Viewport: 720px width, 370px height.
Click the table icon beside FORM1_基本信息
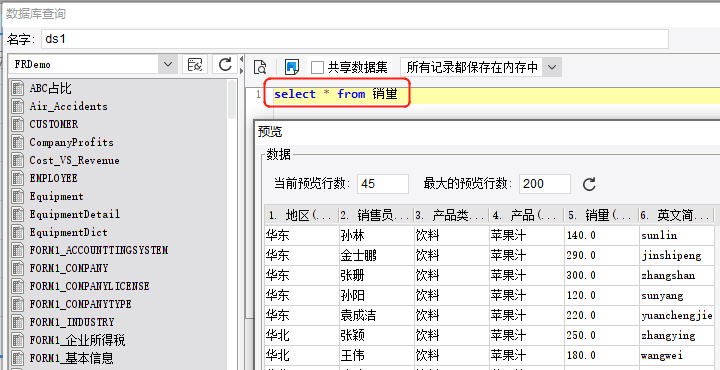(x=18, y=358)
